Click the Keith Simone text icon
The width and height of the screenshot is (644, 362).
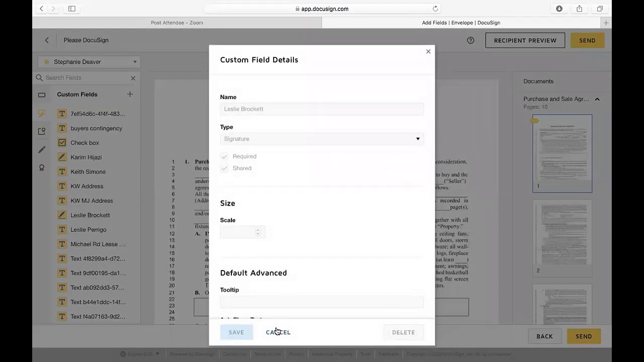(62, 171)
